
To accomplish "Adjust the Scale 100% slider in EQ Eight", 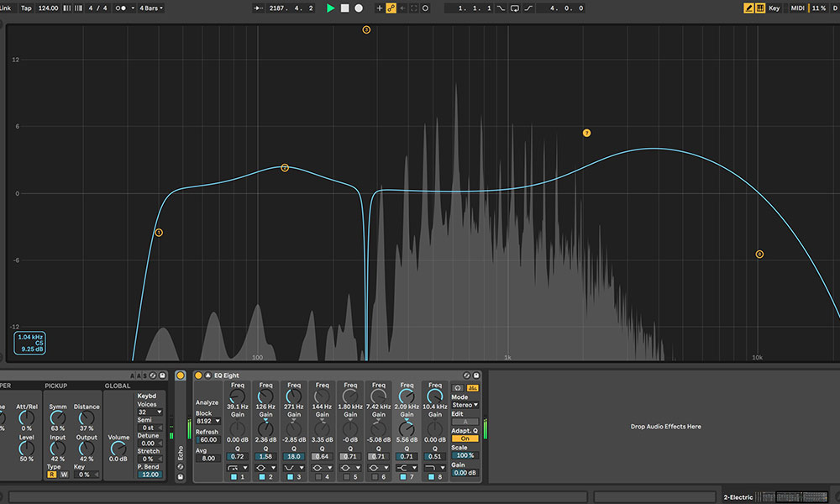I will (465, 454).
